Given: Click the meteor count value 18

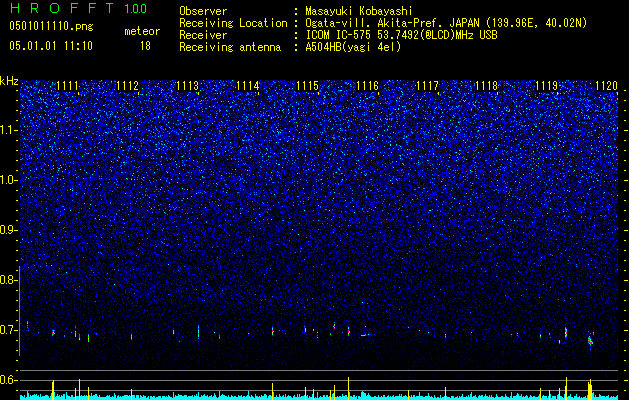Looking at the screenshot, I should pos(145,46).
